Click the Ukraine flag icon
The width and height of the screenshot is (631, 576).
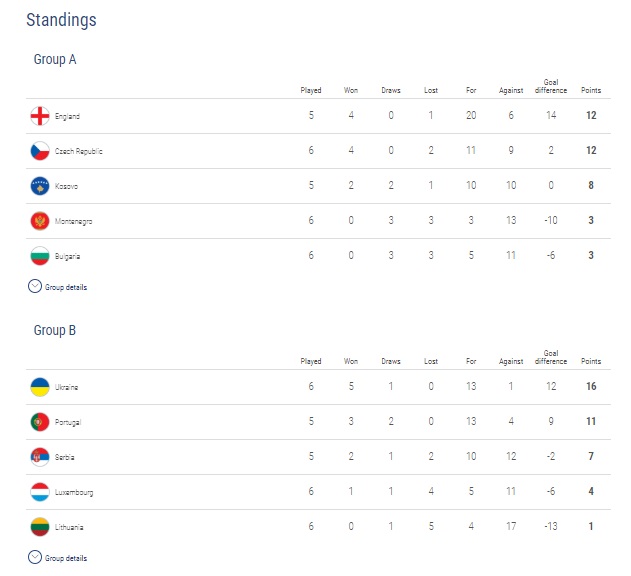[40, 387]
